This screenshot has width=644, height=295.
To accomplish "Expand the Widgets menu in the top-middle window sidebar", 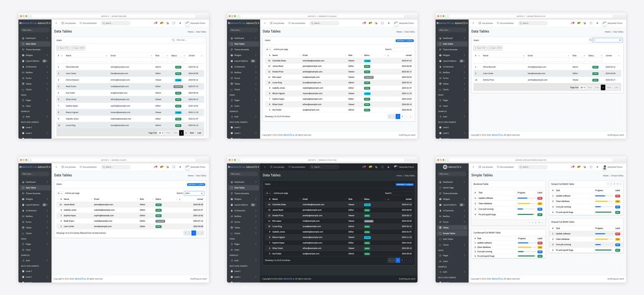I will pyautogui.click(x=257, y=55).
